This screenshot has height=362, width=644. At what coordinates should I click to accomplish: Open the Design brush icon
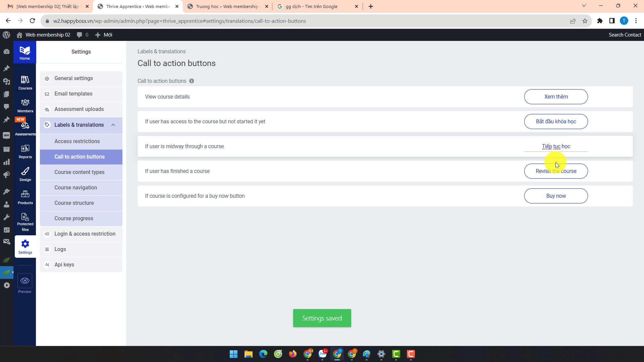25,174
